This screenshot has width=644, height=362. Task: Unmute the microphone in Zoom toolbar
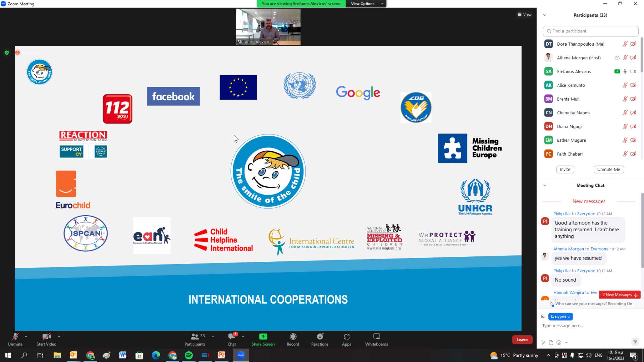click(15, 339)
